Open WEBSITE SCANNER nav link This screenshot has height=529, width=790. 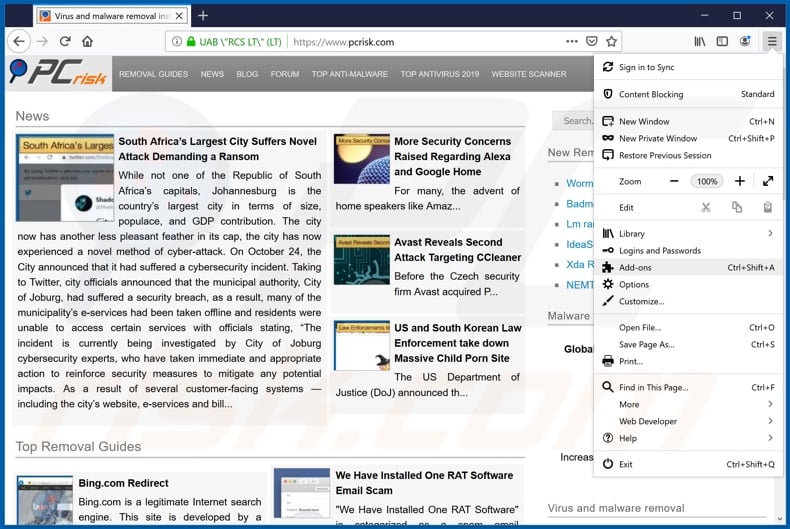click(529, 74)
